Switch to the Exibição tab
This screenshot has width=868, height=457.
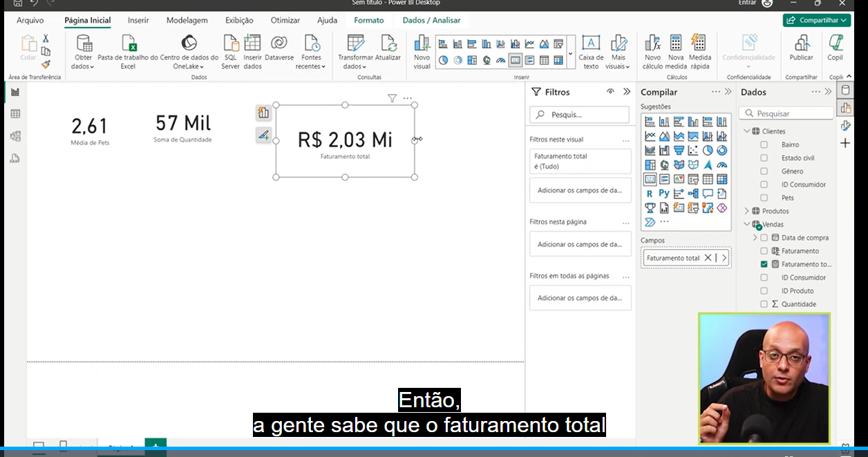pos(239,20)
